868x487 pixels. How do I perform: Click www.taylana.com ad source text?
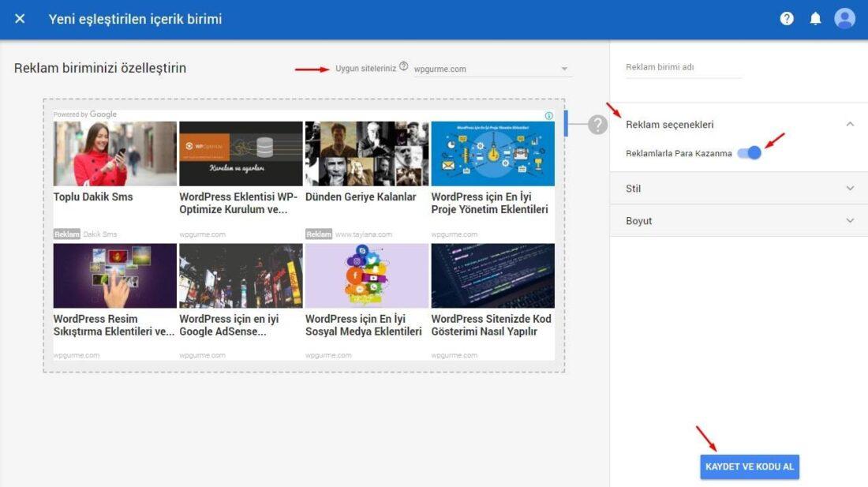click(x=364, y=234)
